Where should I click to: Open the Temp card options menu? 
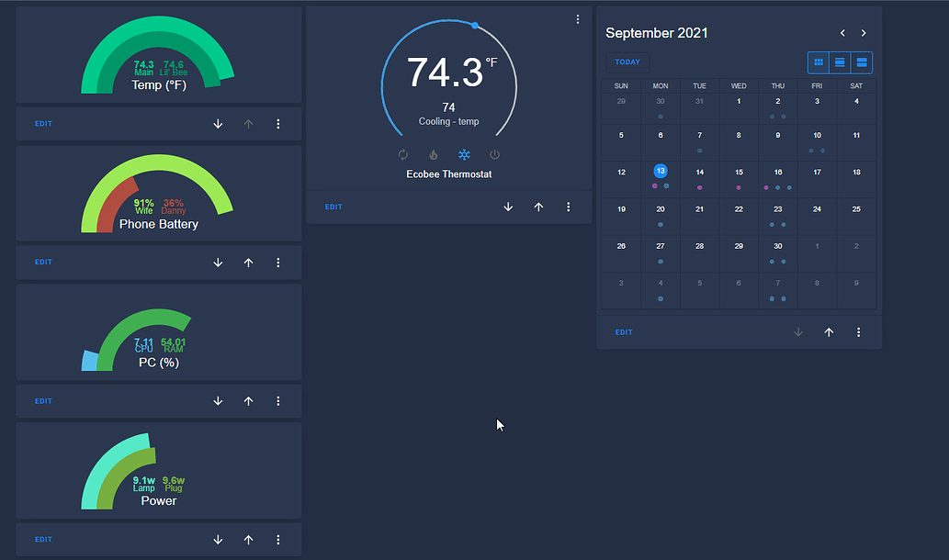278,123
